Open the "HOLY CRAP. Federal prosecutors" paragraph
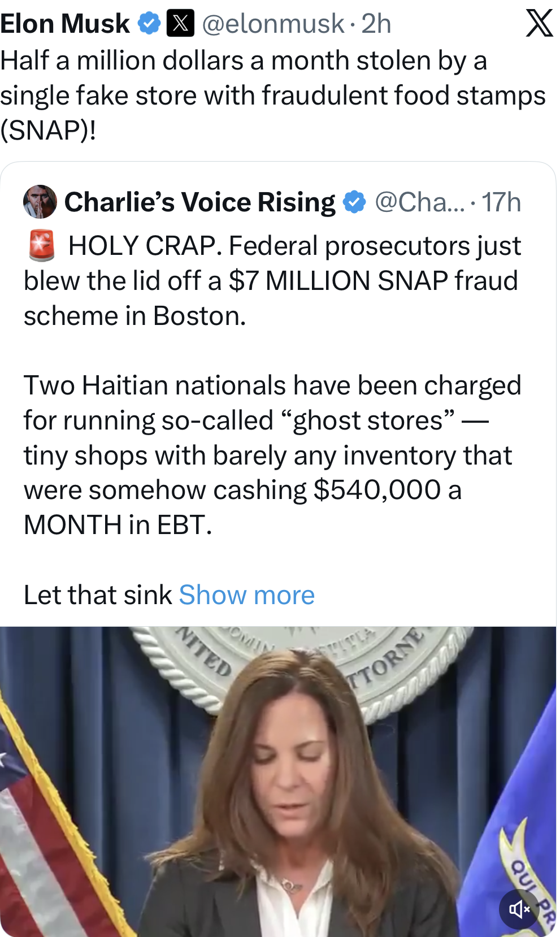 (271, 281)
